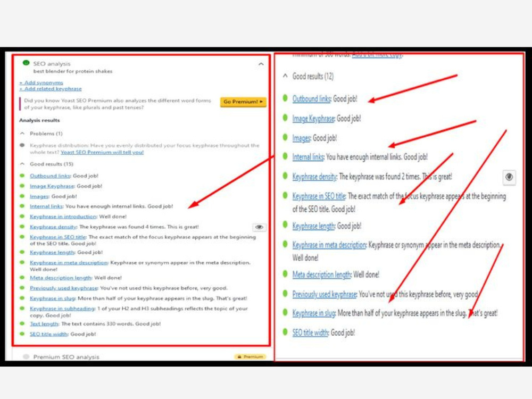Open Meta description length link, right panel
Image resolution: width=532 pixels, height=399 pixels.
coord(321,275)
